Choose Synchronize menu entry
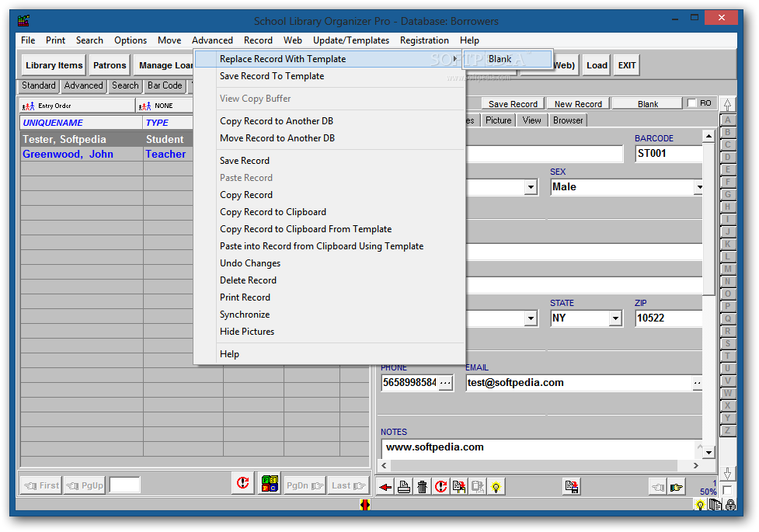Viewport: 759px width, 532px height. pyautogui.click(x=329, y=315)
